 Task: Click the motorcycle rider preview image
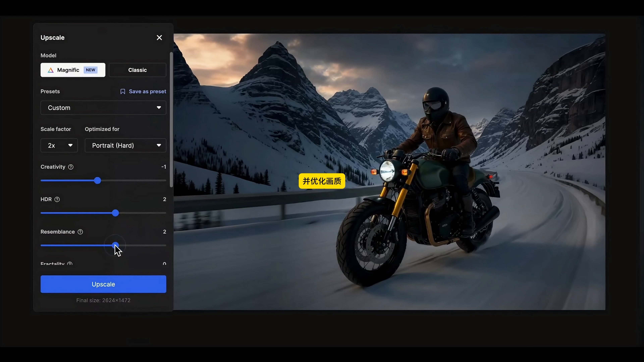coord(389,172)
